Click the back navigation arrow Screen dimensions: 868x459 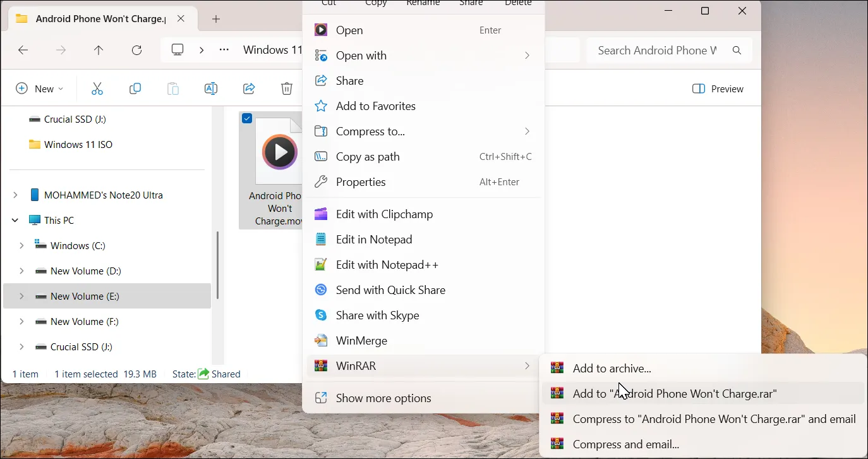[23, 50]
